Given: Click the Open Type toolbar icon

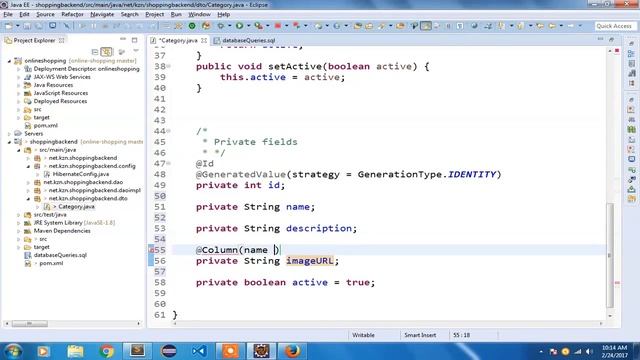Looking at the screenshot, I should coord(358,26).
